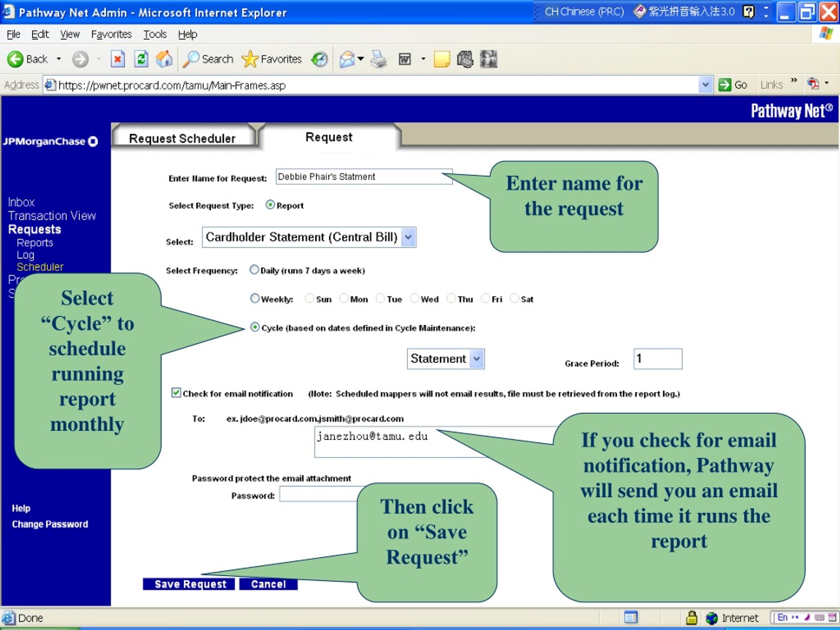Open the Mail button dropdown arrow
Image resolution: width=840 pixels, height=630 pixels.
pos(361,59)
